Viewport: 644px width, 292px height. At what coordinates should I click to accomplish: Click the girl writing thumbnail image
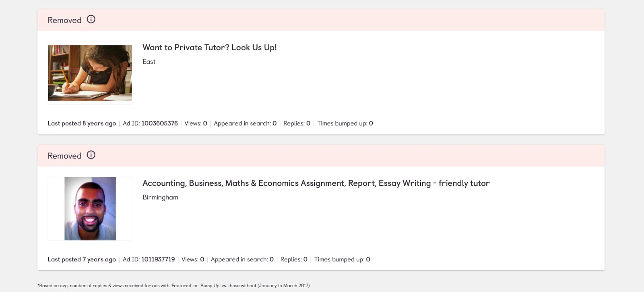click(x=90, y=73)
